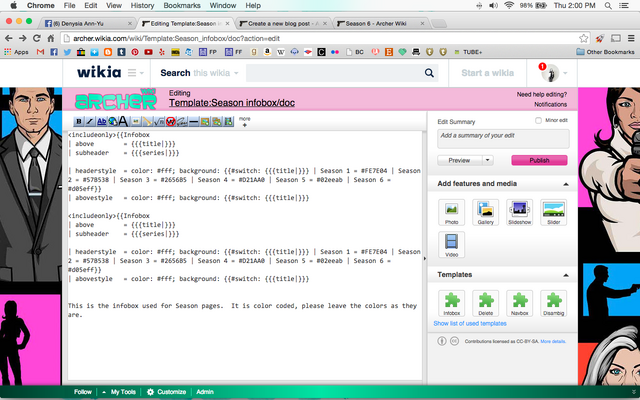Reload the page in Chrome
The width and height of the screenshot is (640, 400).
click(37, 38)
